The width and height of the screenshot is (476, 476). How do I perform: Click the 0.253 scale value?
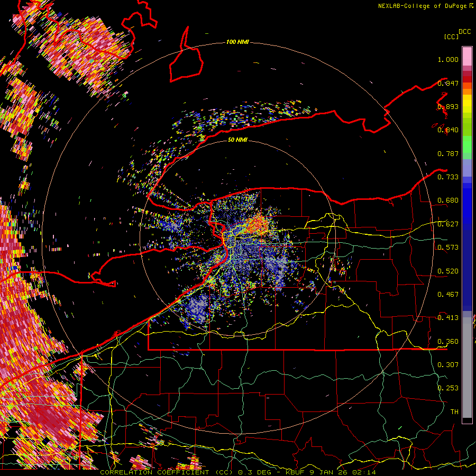pyautogui.click(x=448, y=388)
